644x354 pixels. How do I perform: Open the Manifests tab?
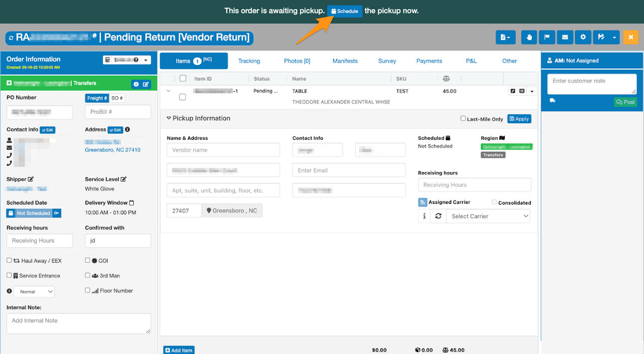tap(345, 61)
